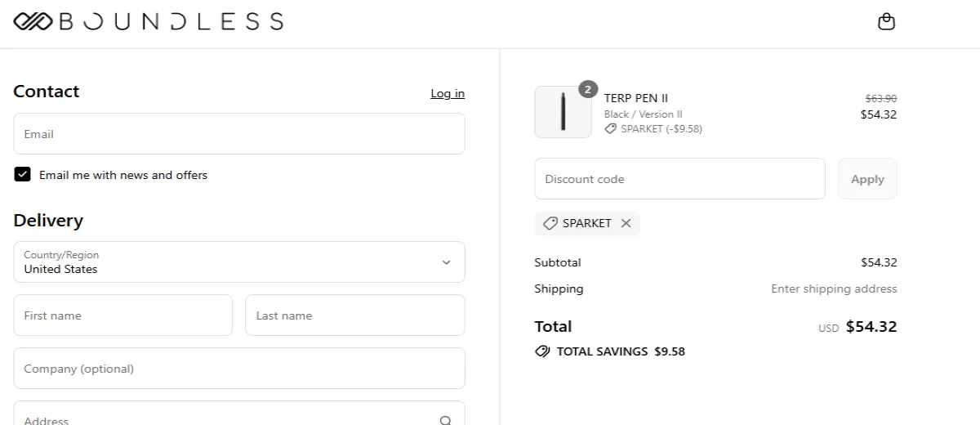Click the Total $54.32 amount

[871, 327]
